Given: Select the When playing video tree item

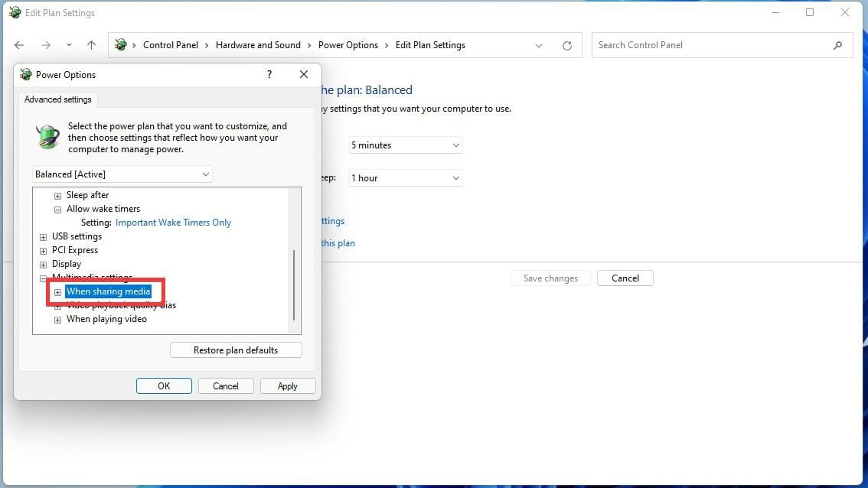Looking at the screenshot, I should [106, 319].
